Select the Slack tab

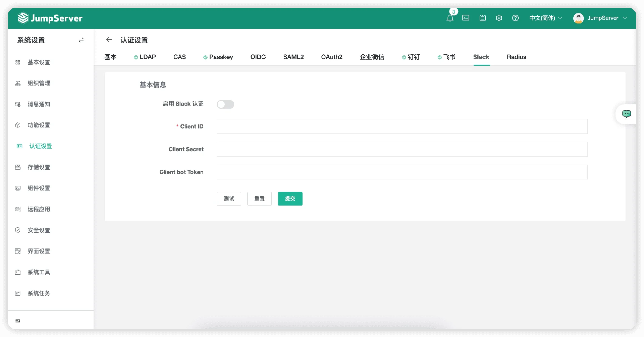(481, 57)
